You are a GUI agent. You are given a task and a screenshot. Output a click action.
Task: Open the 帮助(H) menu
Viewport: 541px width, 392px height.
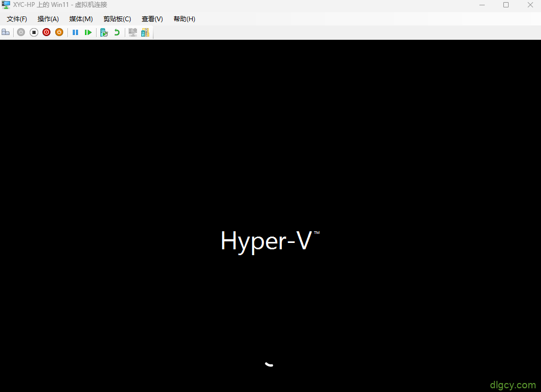pos(184,19)
